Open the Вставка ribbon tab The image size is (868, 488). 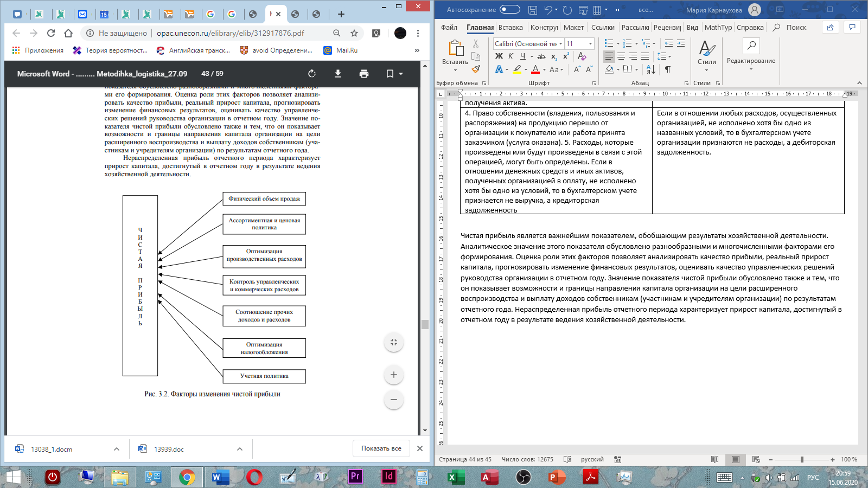[510, 28]
